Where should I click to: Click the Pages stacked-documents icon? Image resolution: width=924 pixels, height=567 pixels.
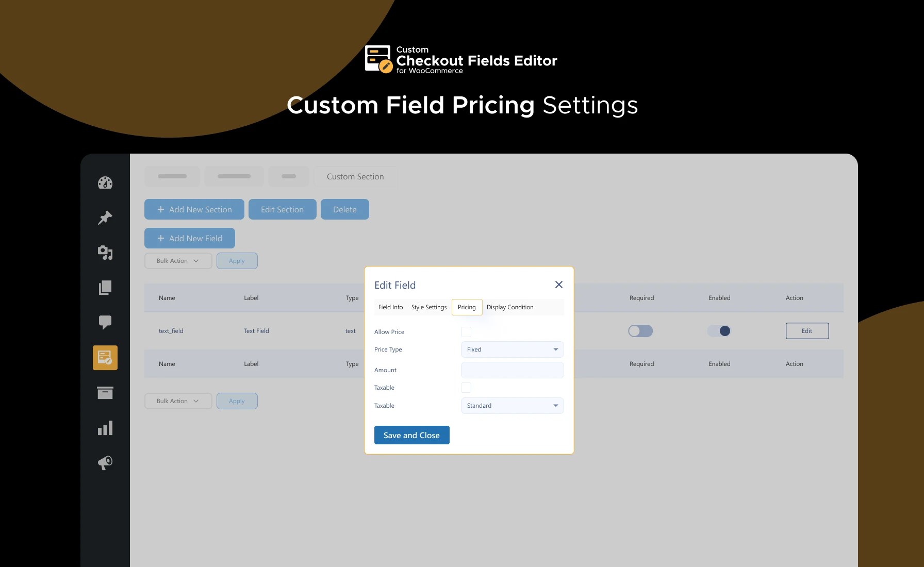point(105,288)
